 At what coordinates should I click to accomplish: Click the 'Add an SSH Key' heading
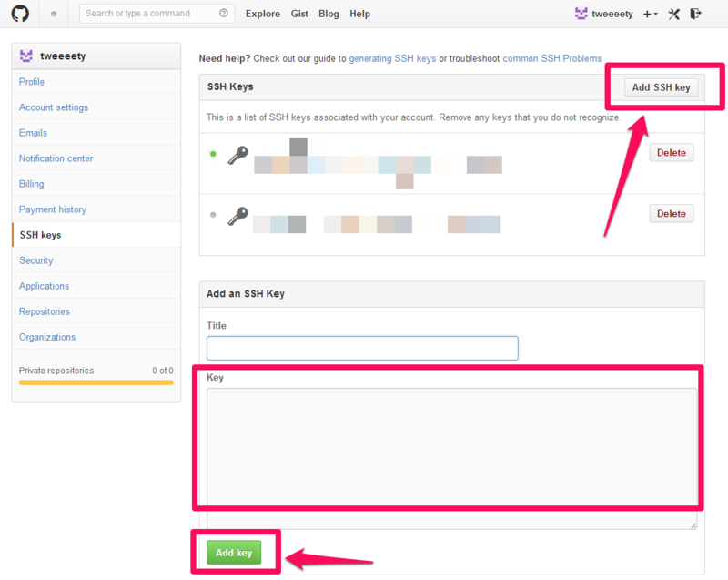point(246,293)
